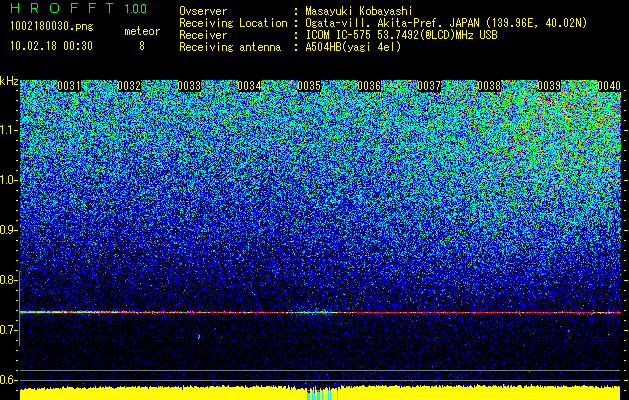Click the 0.9 frequency axis label
This screenshot has width=629, height=400.
pyautogui.click(x=9, y=230)
